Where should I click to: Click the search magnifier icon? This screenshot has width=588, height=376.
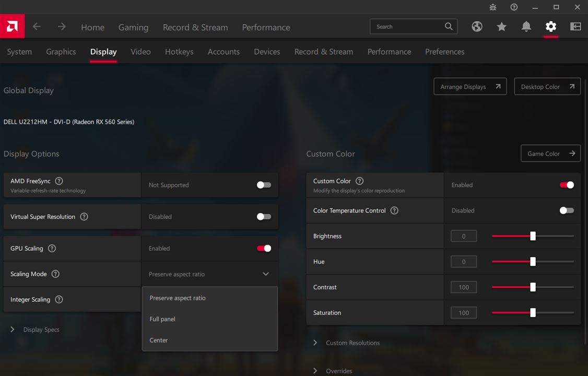click(x=449, y=26)
